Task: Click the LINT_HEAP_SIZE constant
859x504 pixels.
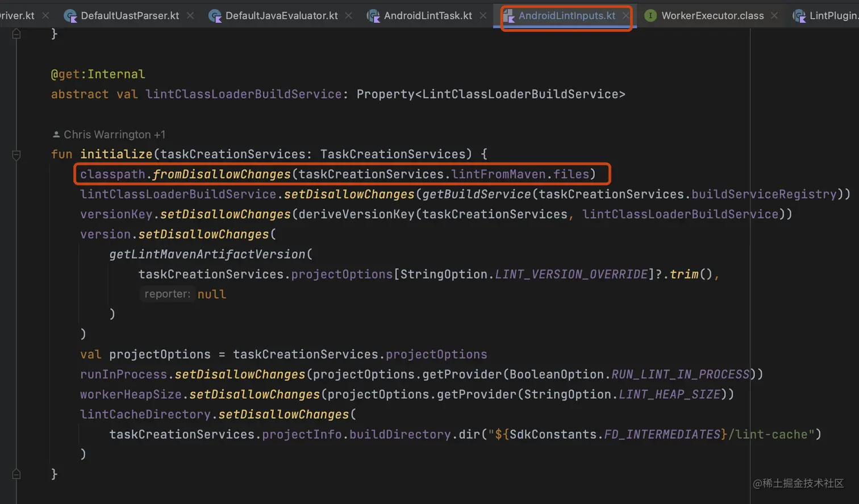Action: pyautogui.click(x=669, y=394)
